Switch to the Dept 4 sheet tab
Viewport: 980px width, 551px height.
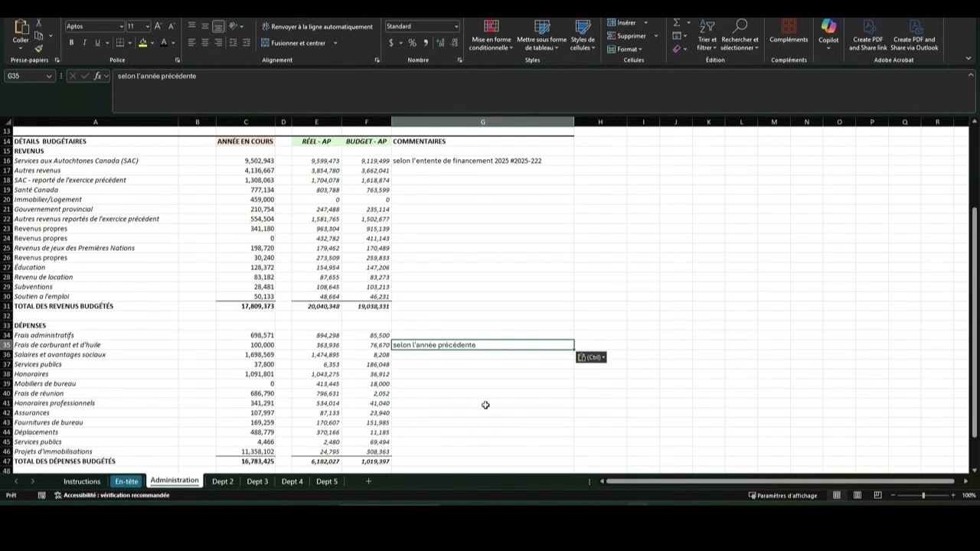[x=292, y=481]
